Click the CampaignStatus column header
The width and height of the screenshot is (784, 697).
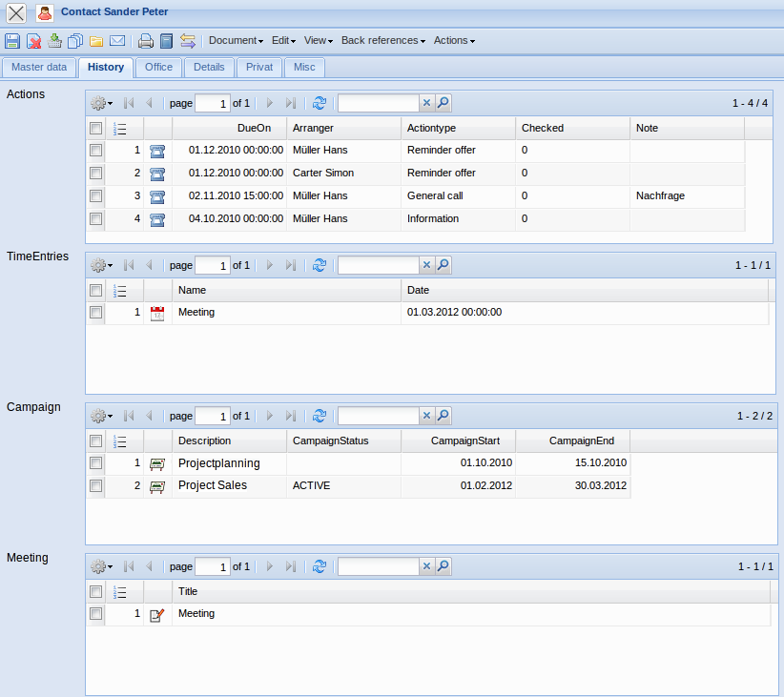330,441
